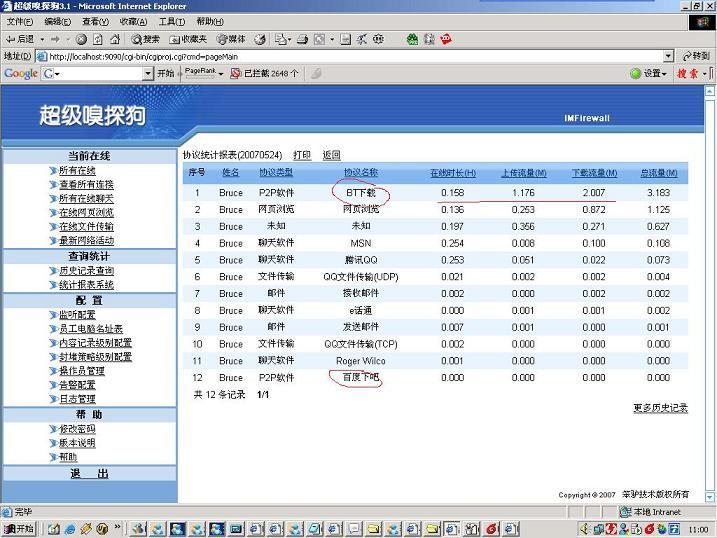Viewport: 717px width, 538px height.
Task: Toggle the popup blocker (已拦截) button
Action: tap(265, 73)
